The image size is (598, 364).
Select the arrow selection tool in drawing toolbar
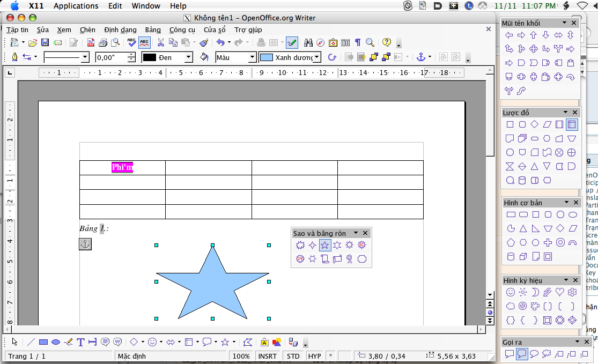pyautogui.click(x=14, y=342)
